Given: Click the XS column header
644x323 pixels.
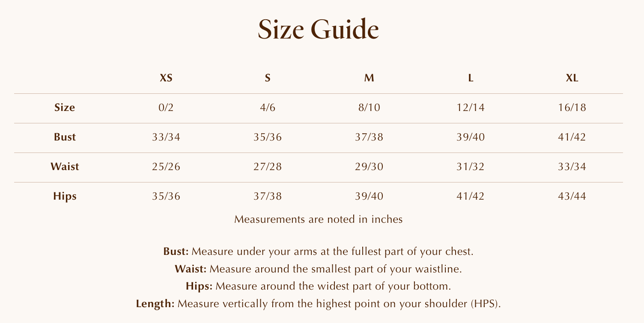Looking at the screenshot, I should coord(166,78).
